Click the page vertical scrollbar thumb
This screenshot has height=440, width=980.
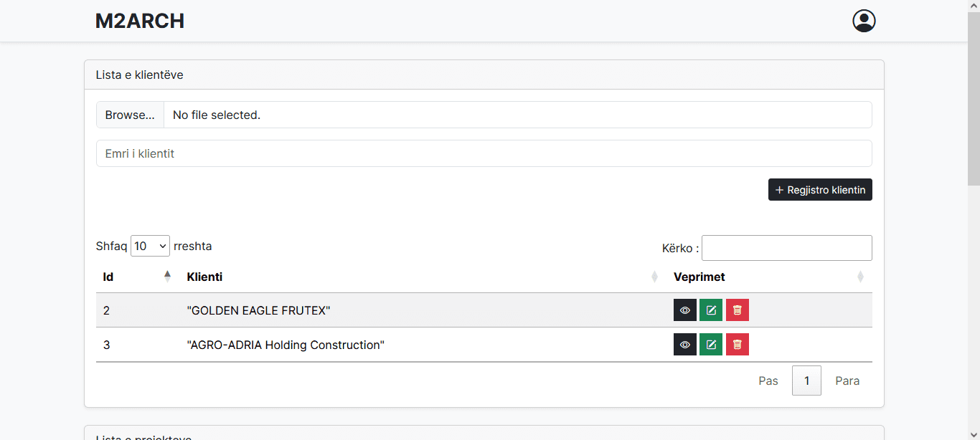click(x=974, y=93)
